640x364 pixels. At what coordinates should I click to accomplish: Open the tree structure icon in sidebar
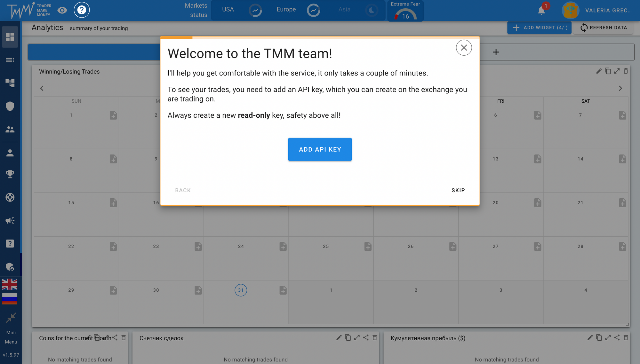click(10, 83)
